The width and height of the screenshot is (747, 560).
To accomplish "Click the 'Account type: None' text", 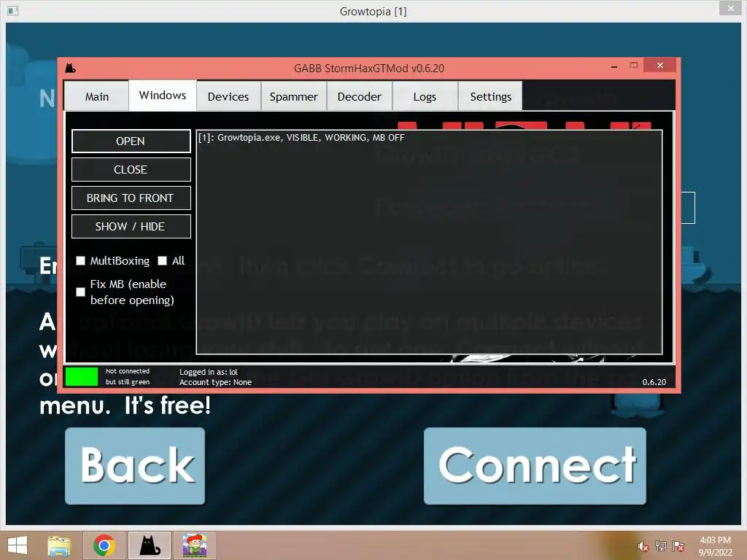I will pyautogui.click(x=215, y=382).
